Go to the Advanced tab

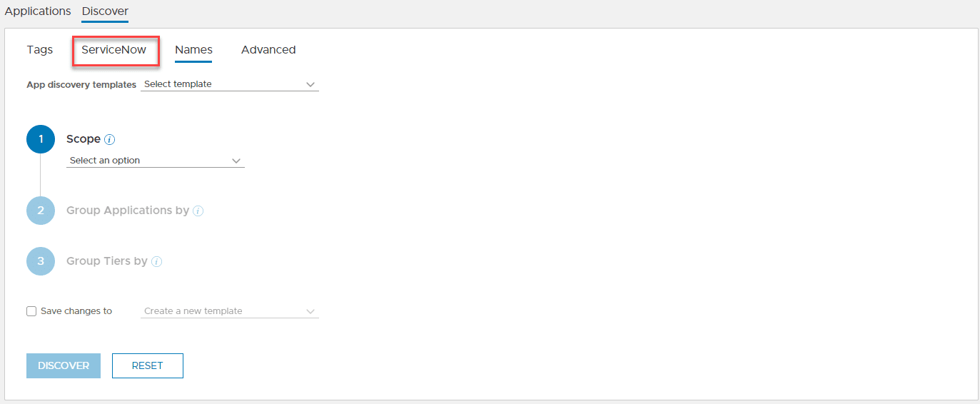pos(268,50)
